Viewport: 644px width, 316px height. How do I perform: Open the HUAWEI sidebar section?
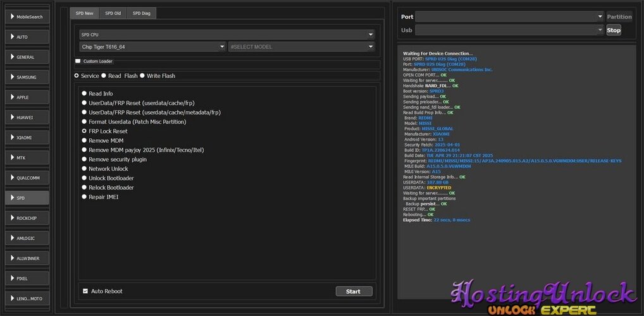(27, 118)
